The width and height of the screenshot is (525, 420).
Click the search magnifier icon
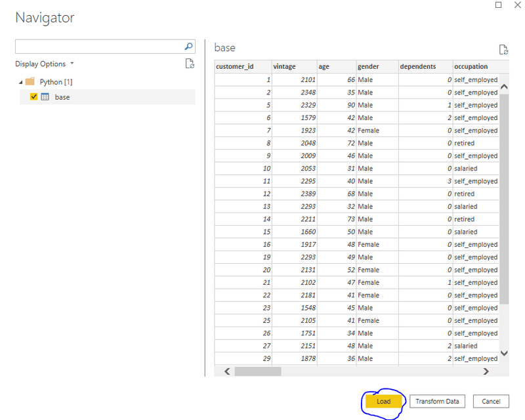(x=188, y=47)
